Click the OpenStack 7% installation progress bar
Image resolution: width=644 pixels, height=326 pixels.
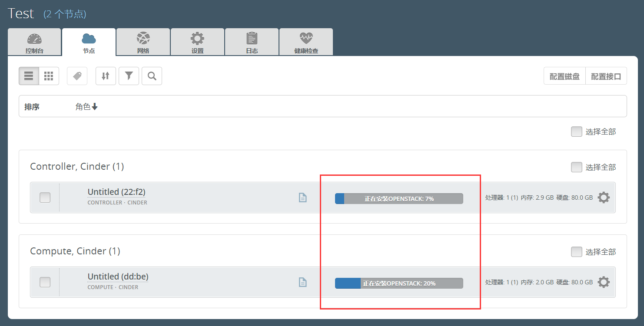point(398,198)
